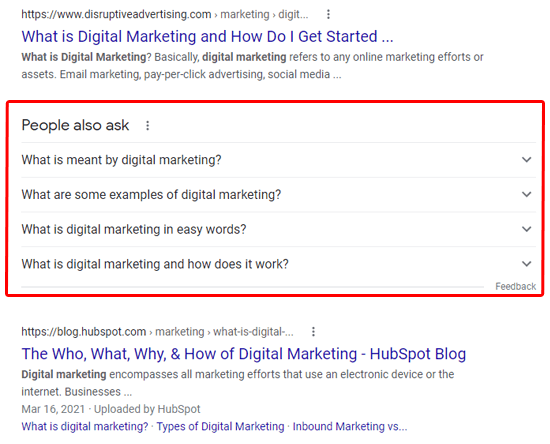This screenshot has width=550, height=444.
Task: Open 'What is Digital Marketing and How Do I Get Started' result
Action: coord(207,36)
